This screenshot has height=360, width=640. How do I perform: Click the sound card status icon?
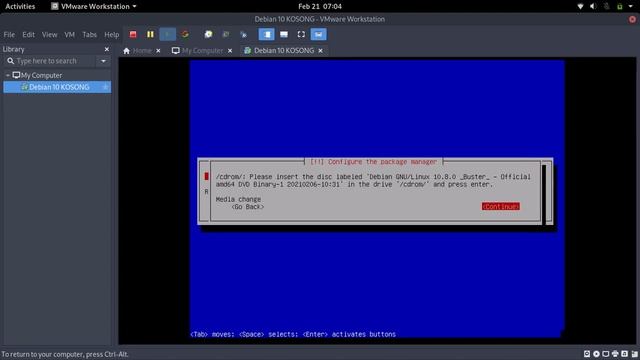(x=624, y=354)
